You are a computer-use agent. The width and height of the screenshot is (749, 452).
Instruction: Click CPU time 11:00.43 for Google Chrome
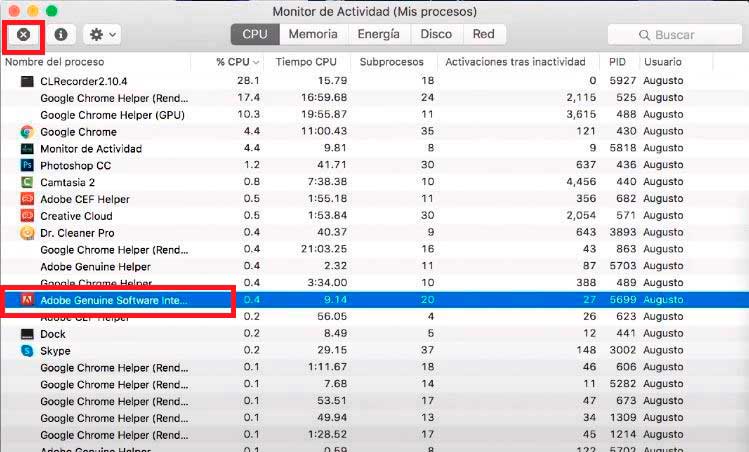click(x=324, y=131)
